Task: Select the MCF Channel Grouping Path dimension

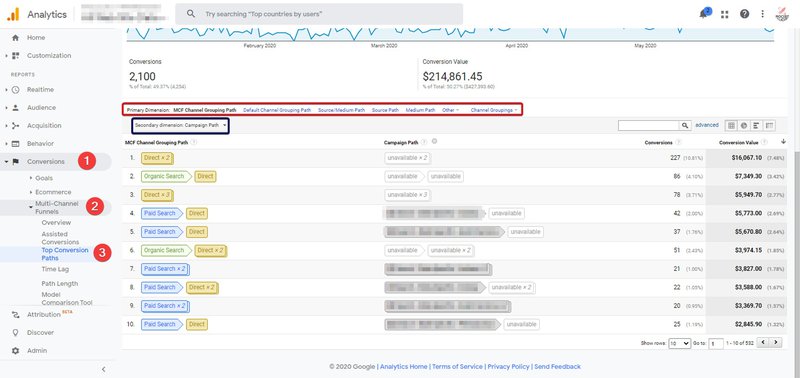Action: [x=205, y=110]
